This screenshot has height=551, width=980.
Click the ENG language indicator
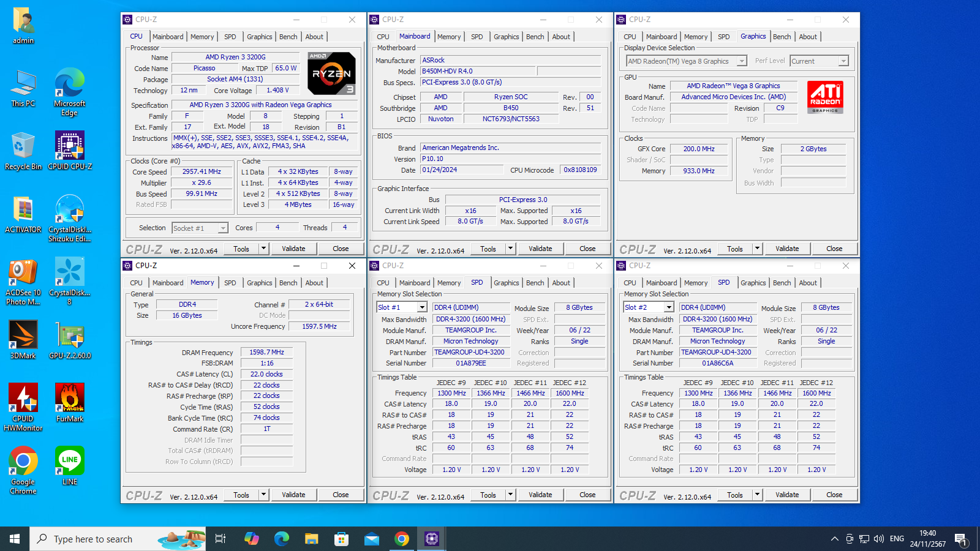(x=897, y=539)
